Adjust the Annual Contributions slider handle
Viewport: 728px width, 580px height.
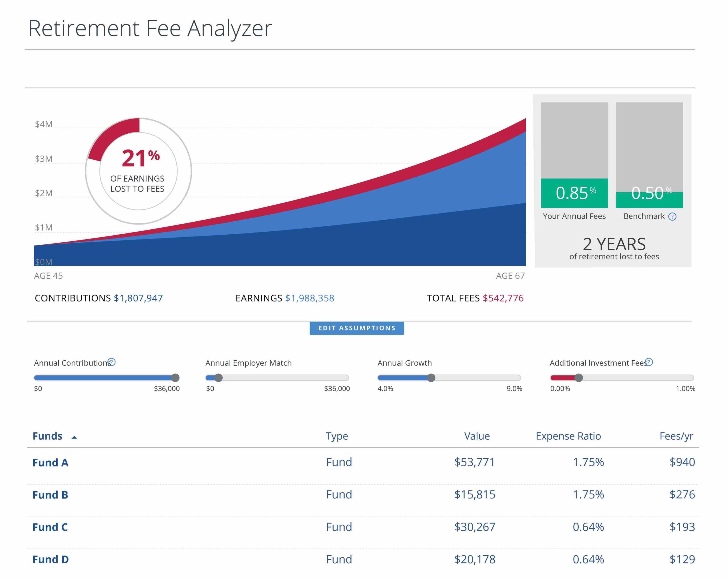[175, 378]
